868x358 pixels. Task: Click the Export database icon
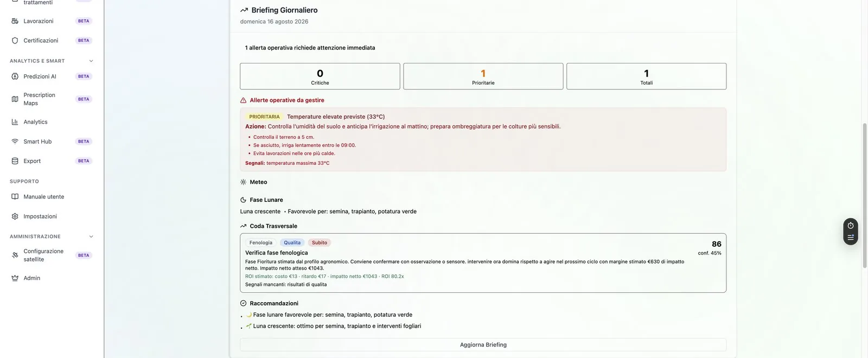[x=15, y=161]
